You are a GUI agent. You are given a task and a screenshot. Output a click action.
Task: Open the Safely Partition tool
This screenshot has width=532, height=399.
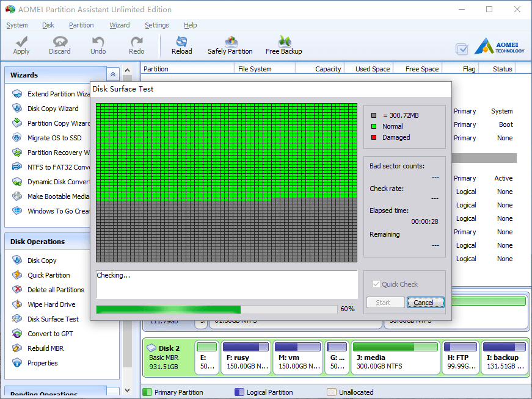coord(230,45)
